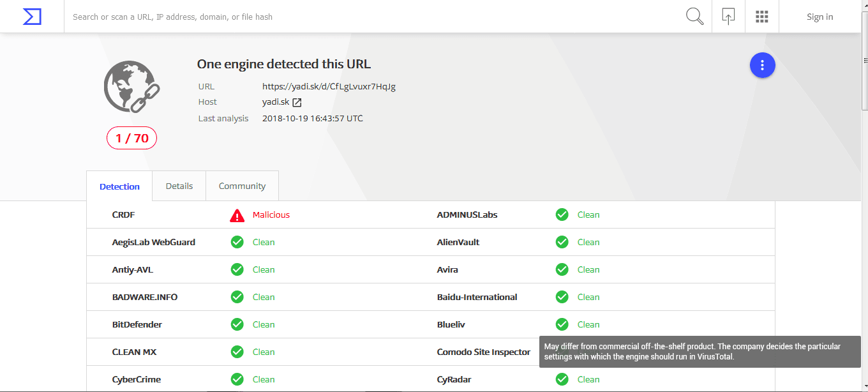Click the globe and chain URL icon
868x392 pixels.
click(x=131, y=87)
